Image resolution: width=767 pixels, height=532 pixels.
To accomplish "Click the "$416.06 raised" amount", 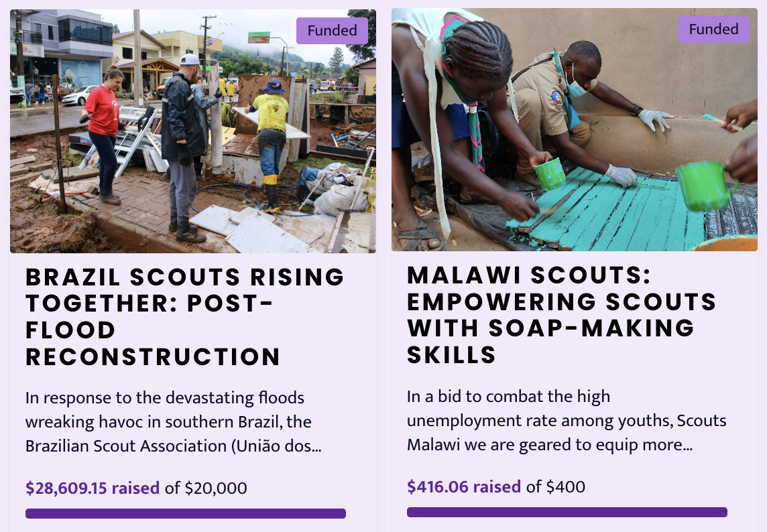I will (463, 486).
